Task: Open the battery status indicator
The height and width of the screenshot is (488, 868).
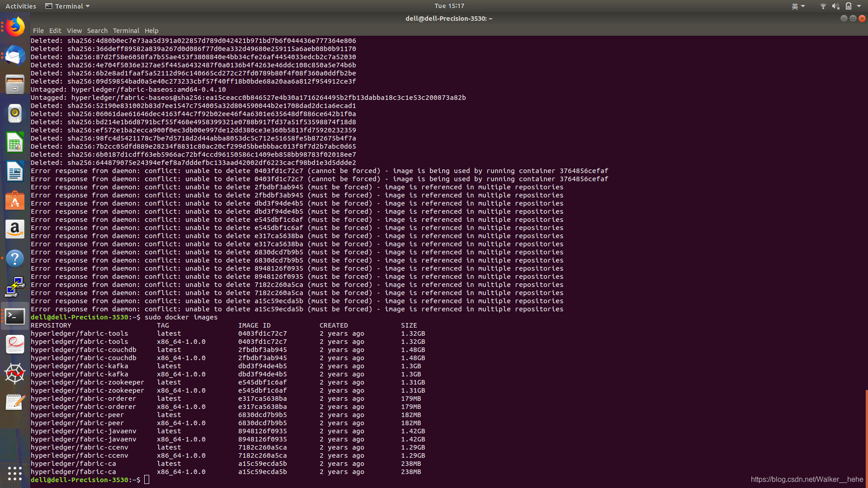Action: [x=848, y=6]
